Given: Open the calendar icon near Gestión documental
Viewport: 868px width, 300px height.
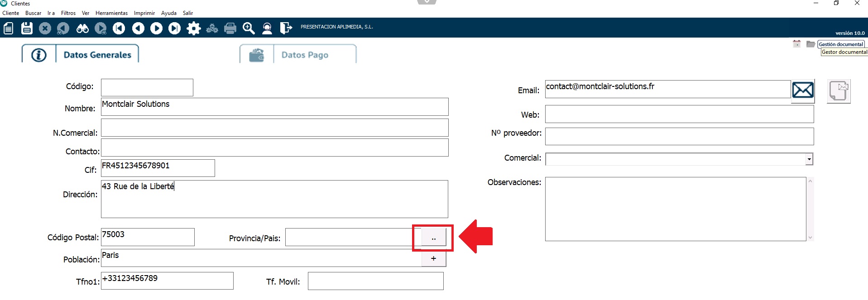Looking at the screenshot, I should point(796,44).
